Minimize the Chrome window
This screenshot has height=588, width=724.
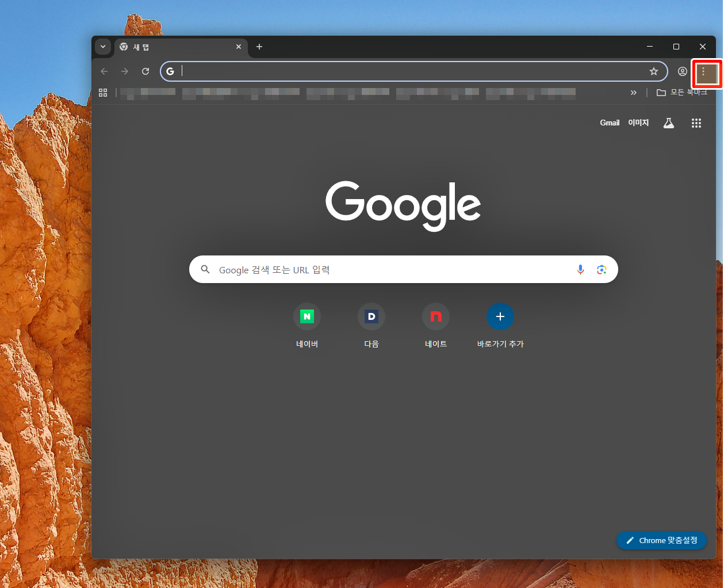coord(650,47)
